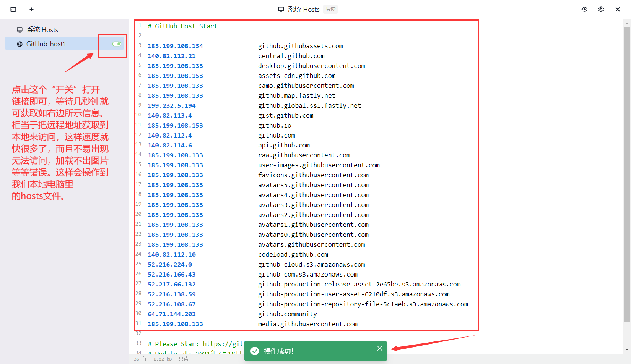The width and height of the screenshot is (631, 364).
Task: Click IP address 52.216.224.0
Action: pos(170,264)
